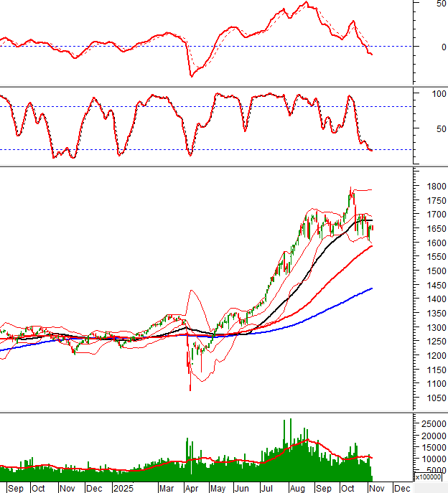Click the 2025 year label on time axis
The height and width of the screenshot is (493, 448).
[x=123, y=487]
